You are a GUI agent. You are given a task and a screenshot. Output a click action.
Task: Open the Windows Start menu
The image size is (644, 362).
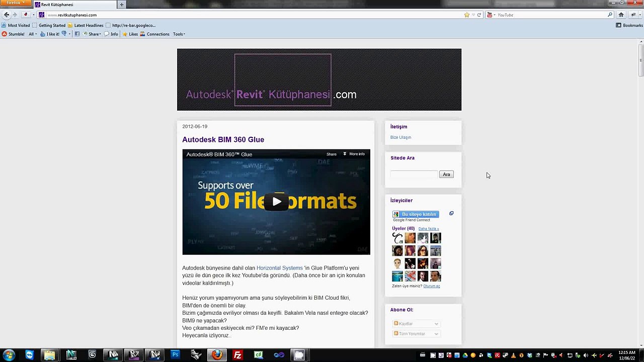click(9, 355)
